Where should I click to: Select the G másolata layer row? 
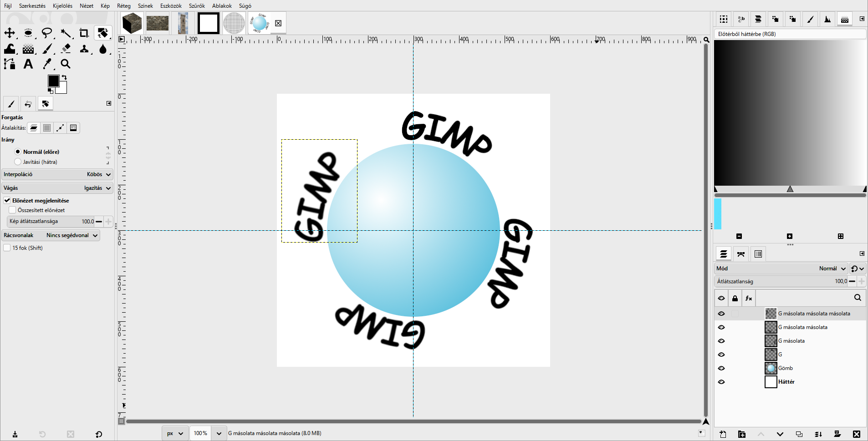pos(791,341)
